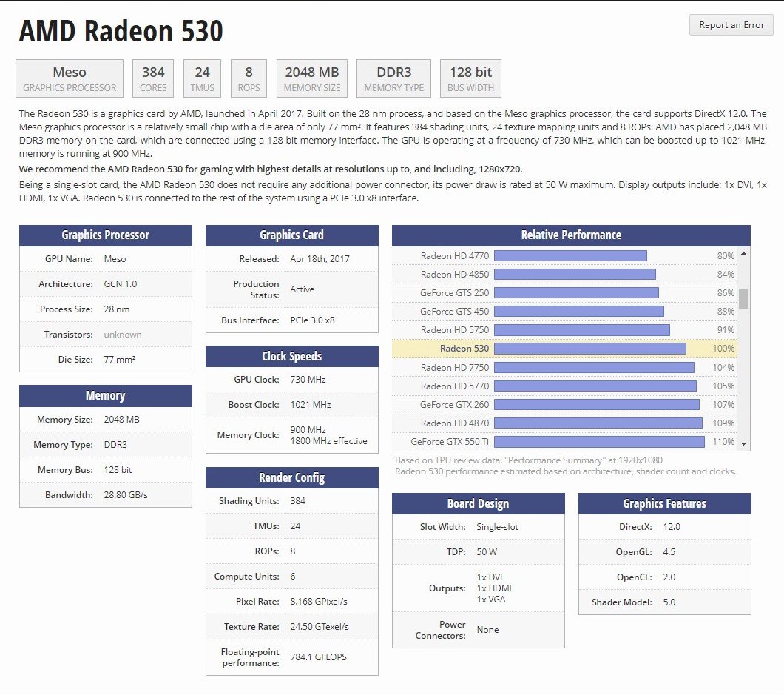Image resolution: width=784 pixels, height=695 pixels.
Task: Open the Meso graphics processor page
Action: [69, 78]
